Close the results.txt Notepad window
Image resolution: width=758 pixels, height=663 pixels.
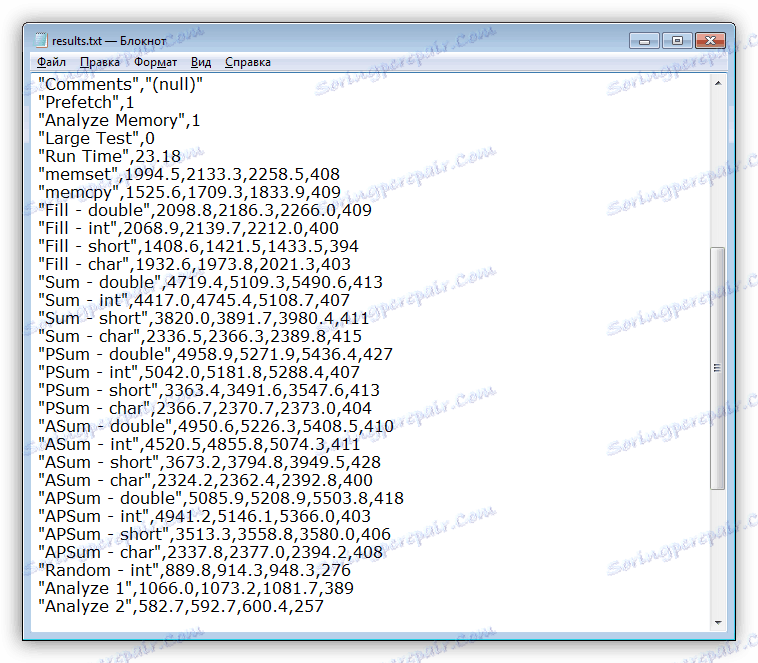pyautogui.click(x=710, y=41)
